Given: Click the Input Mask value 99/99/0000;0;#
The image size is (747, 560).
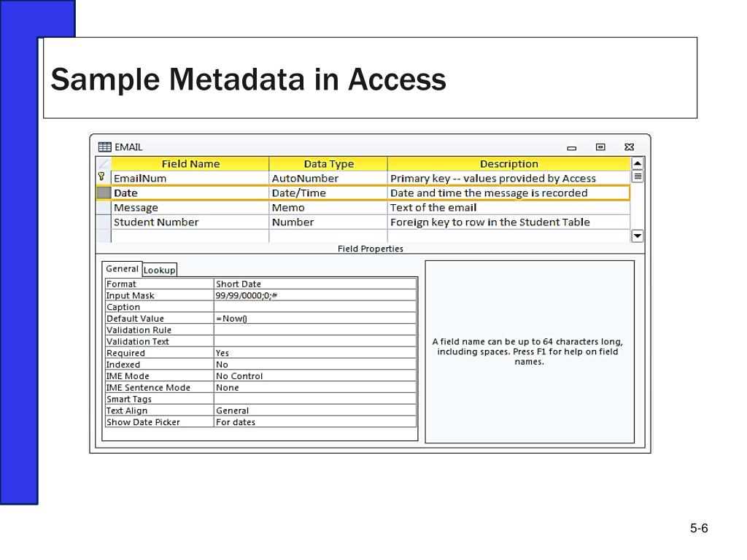Looking at the screenshot, I should [x=315, y=295].
